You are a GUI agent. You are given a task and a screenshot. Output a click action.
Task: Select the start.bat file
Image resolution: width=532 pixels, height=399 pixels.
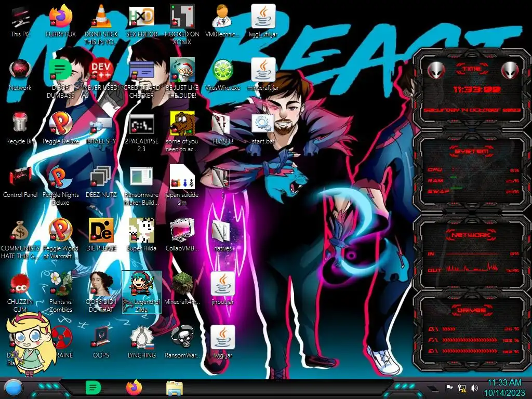pyautogui.click(x=263, y=128)
